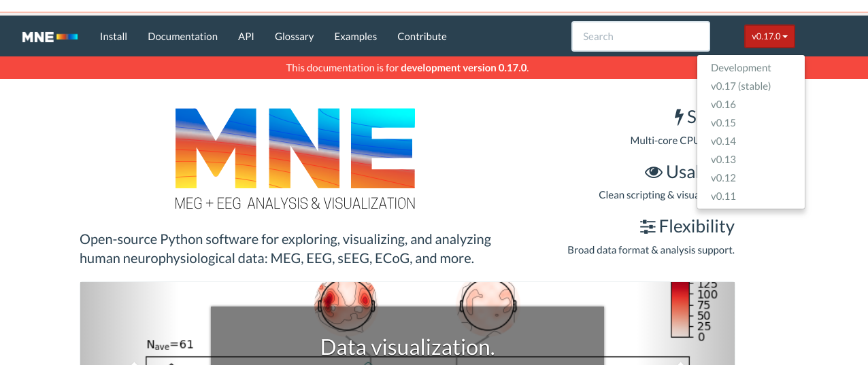Click the red colorbar in the plot
The width and height of the screenshot is (868, 365).
tap(680, 310)
